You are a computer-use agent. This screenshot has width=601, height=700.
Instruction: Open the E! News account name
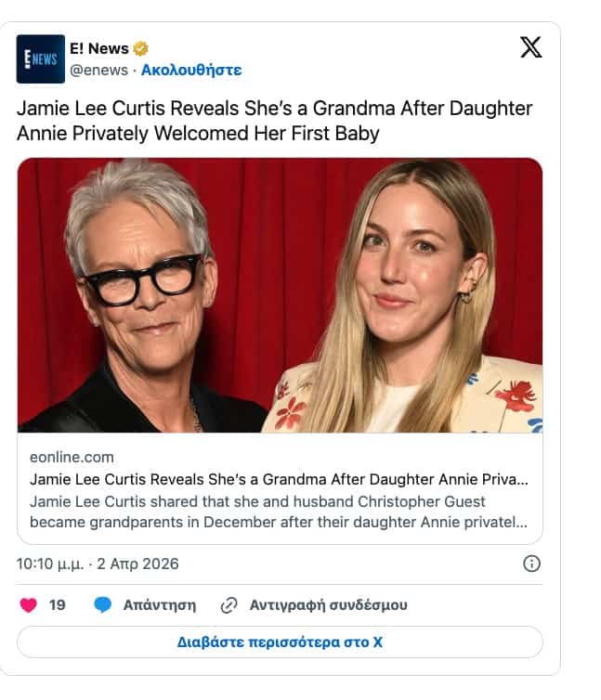(x=99, y=48)
